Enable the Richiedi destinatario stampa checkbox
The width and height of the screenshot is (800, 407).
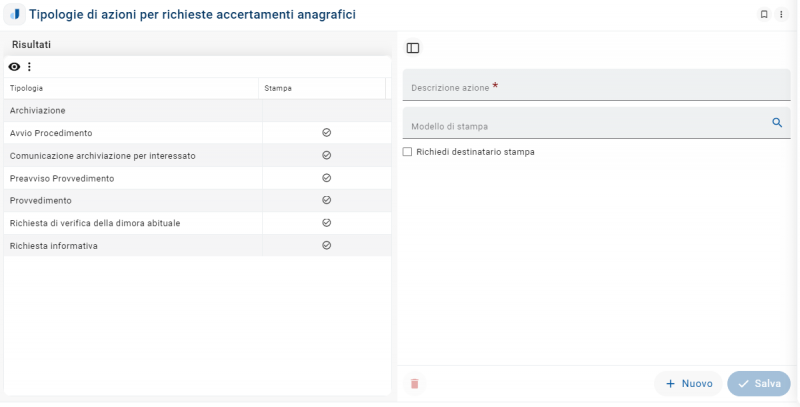[407, 152]
